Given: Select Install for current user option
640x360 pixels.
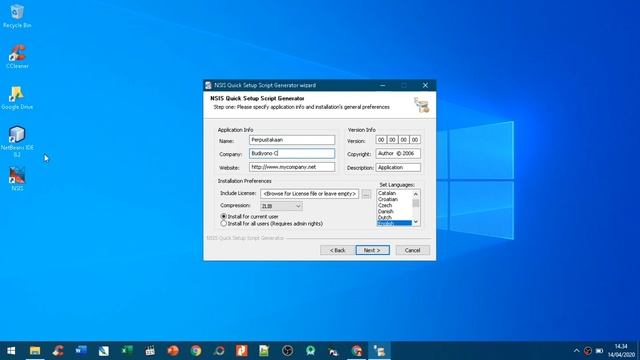Looking at the screenshot, I should (249, 216).
